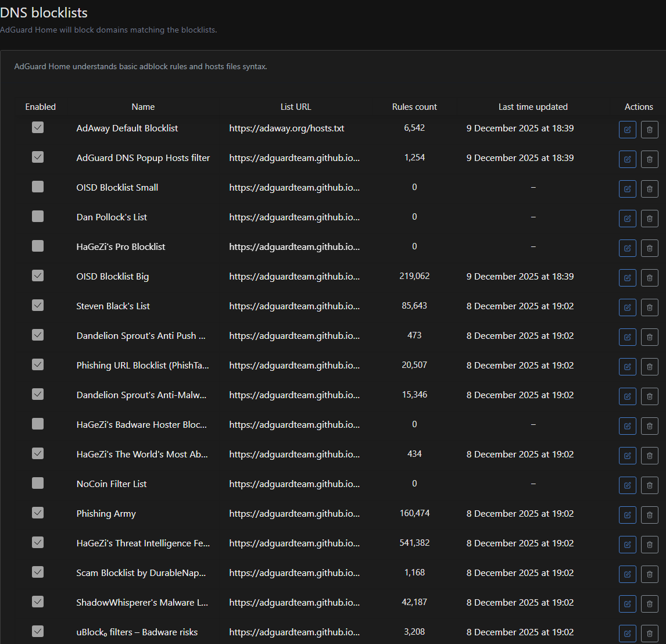
Task: Edit the OISD Blocklist Small entry
Action: 627,189
